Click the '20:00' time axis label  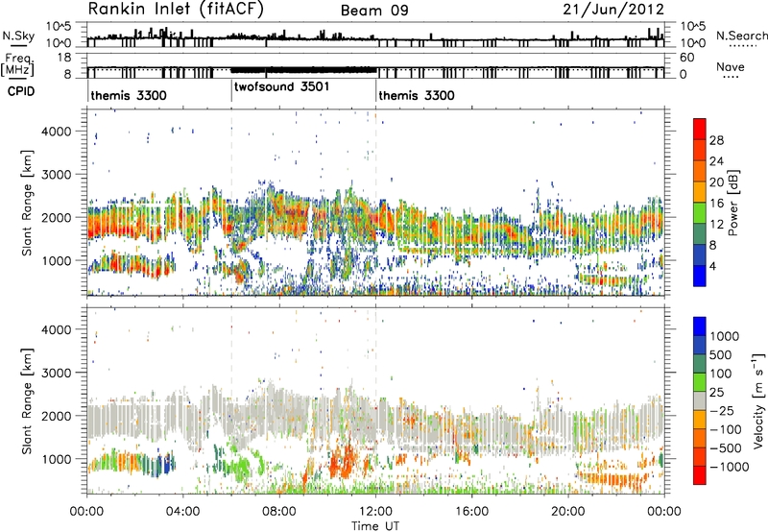(x=568, y=512)
